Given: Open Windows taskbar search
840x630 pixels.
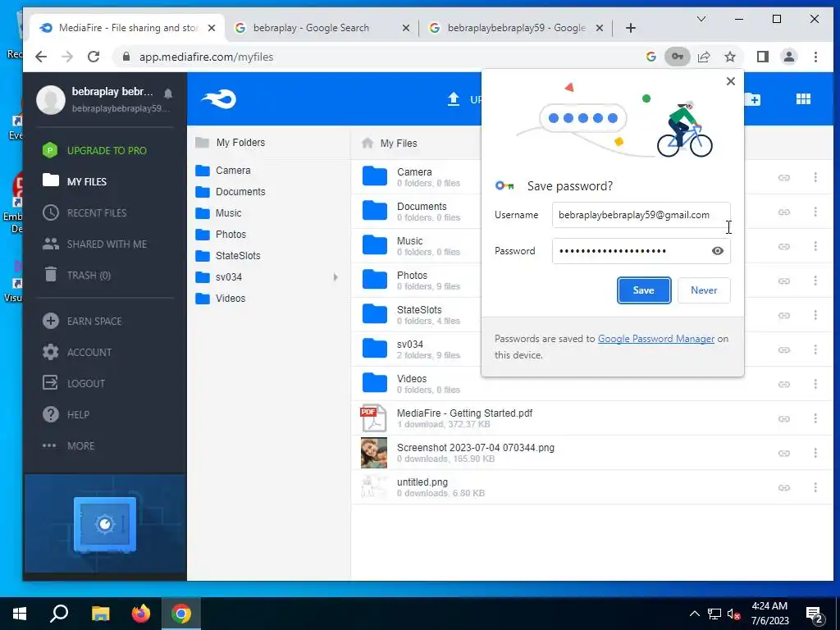Looking at the screenshot, I should 59,614.
